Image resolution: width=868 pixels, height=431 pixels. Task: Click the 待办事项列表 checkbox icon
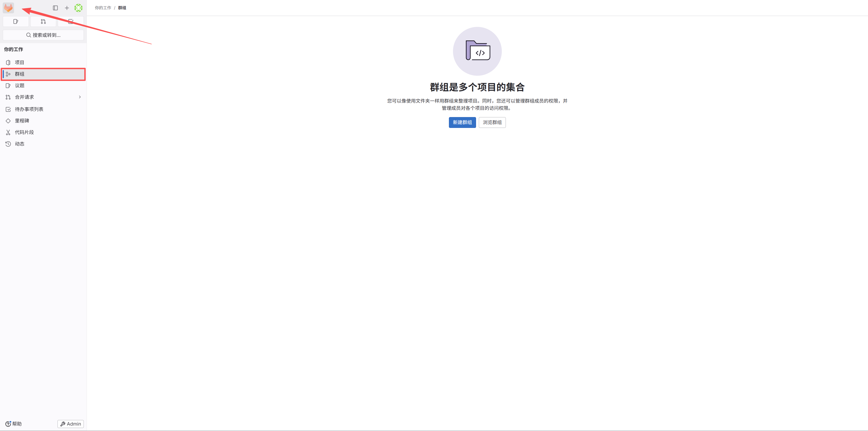(x=8, y=109)
